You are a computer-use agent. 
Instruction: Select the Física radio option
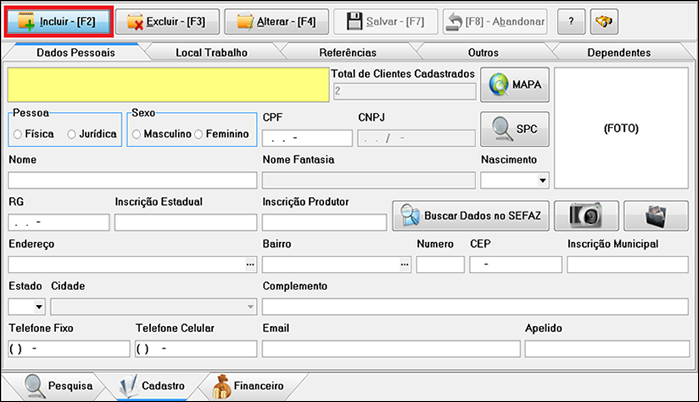18,134
